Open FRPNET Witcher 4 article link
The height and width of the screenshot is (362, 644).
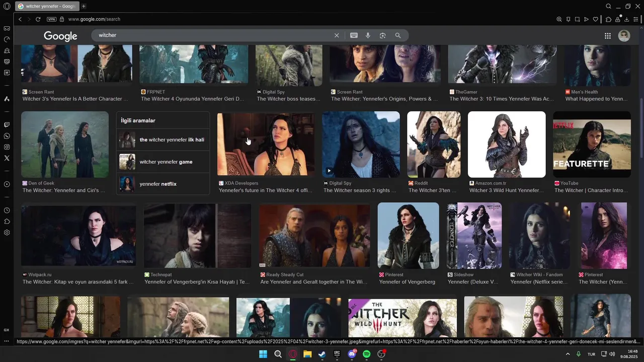[193, 99]
